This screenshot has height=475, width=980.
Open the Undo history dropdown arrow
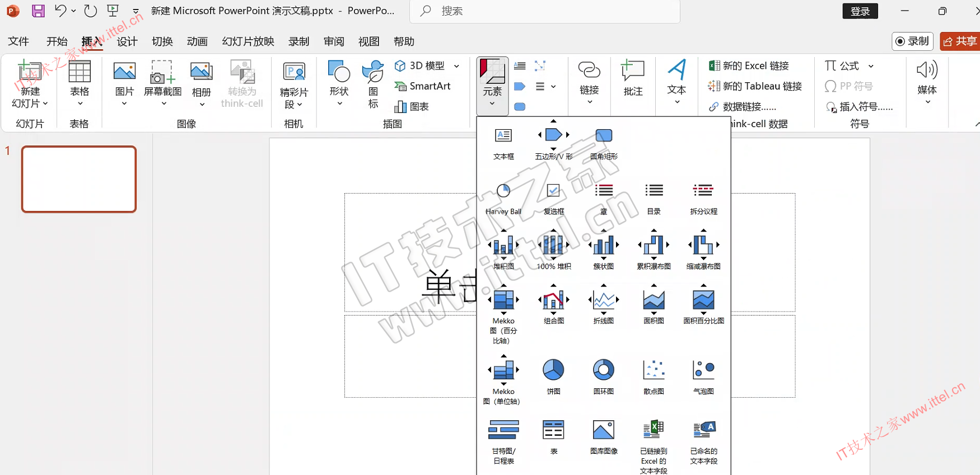[73, 11]
